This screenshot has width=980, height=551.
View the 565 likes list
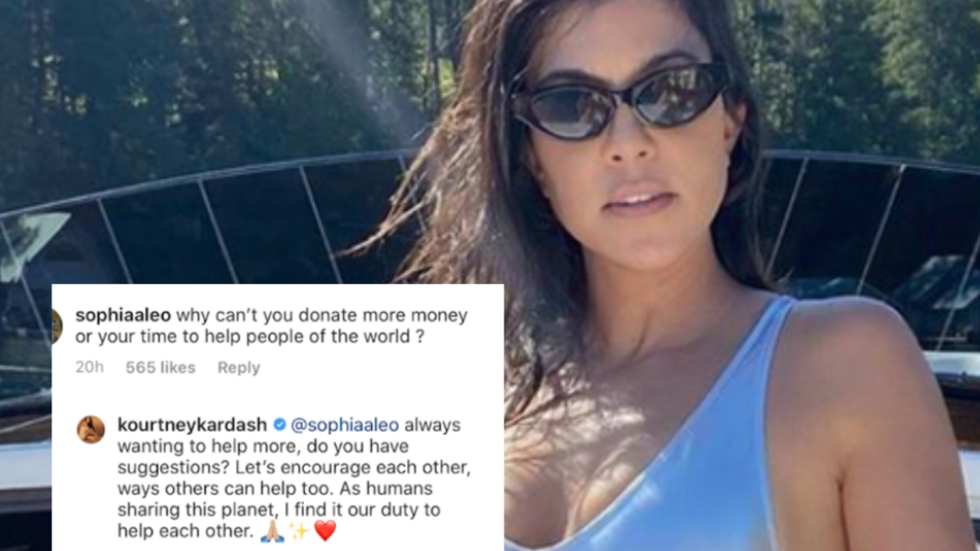point(160,368)
